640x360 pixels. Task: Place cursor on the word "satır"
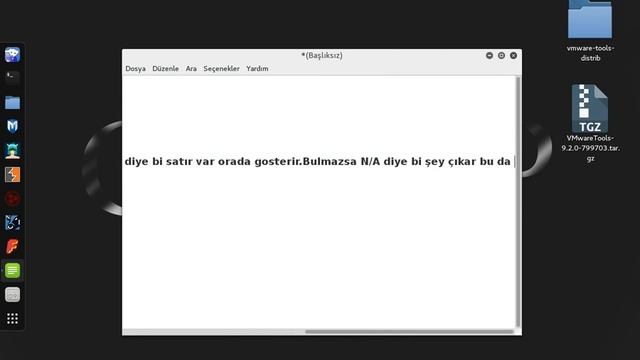click(179, 162)
